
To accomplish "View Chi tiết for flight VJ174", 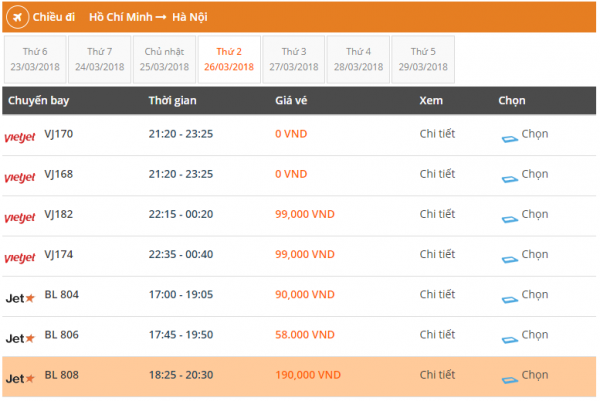I will coord(437,254).
